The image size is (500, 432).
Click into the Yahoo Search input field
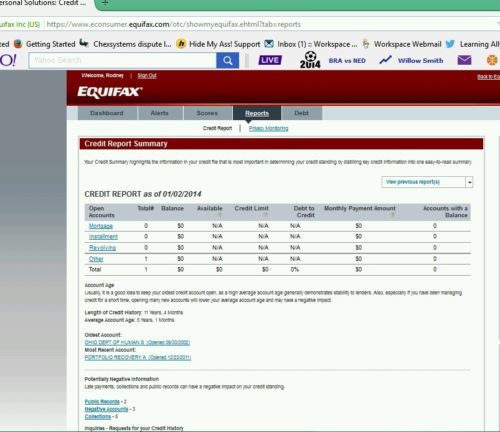click(122, 60)
